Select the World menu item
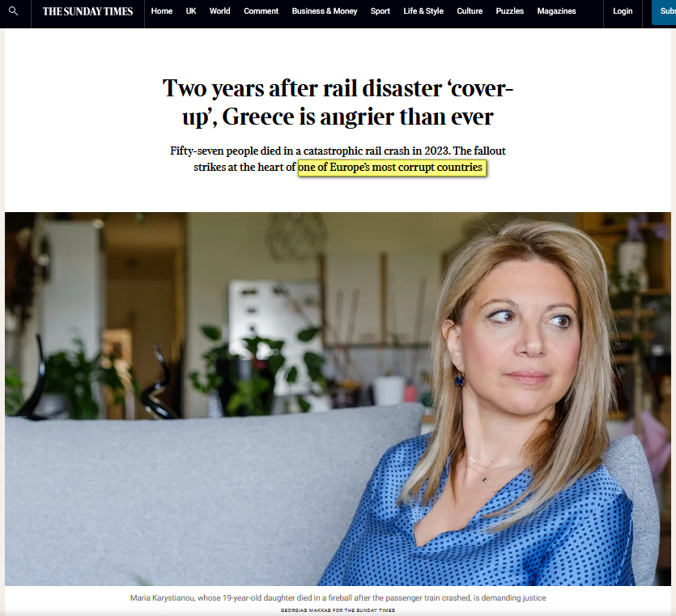This screenshot has height=616, width=676. click(220, 11)
